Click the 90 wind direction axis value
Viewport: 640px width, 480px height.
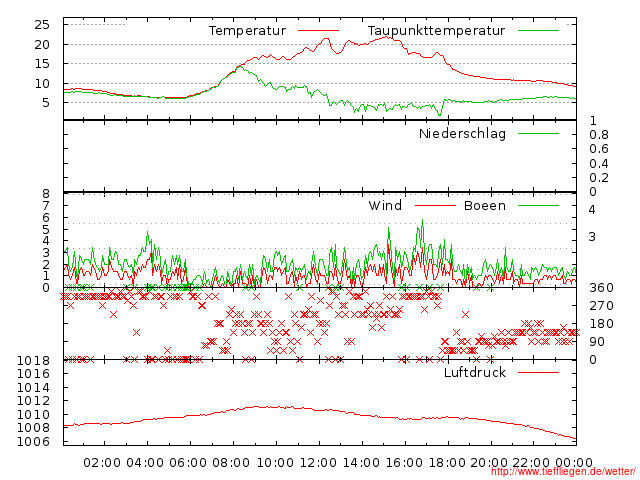(597, 342)
